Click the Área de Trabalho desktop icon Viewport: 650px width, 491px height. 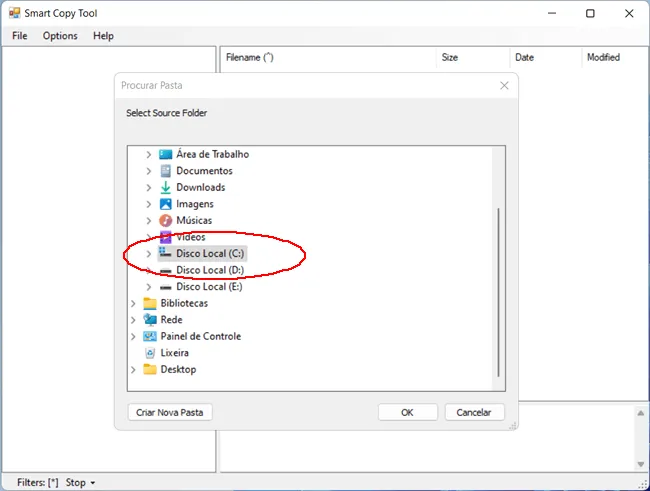coord(165,154)
